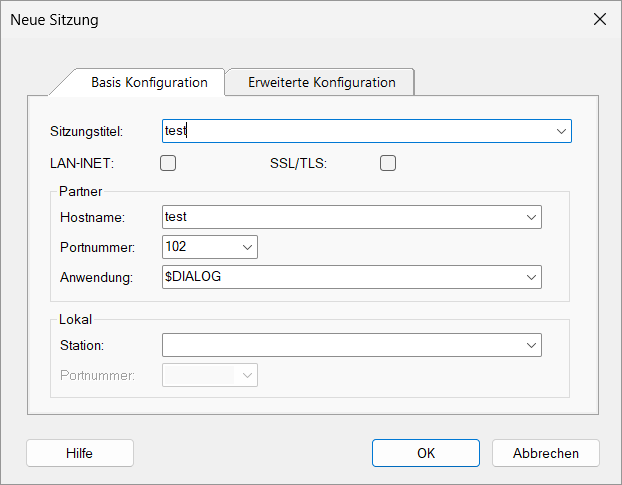Confirm the session with OK

pyautogui.click(x=426, y=453)
